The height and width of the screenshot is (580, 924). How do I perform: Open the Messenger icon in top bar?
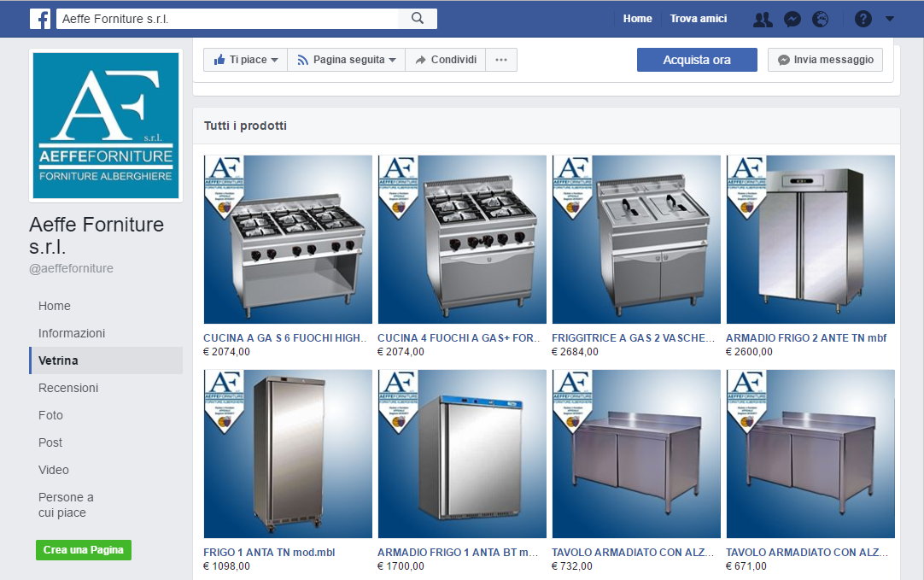(x=792, y=19)
